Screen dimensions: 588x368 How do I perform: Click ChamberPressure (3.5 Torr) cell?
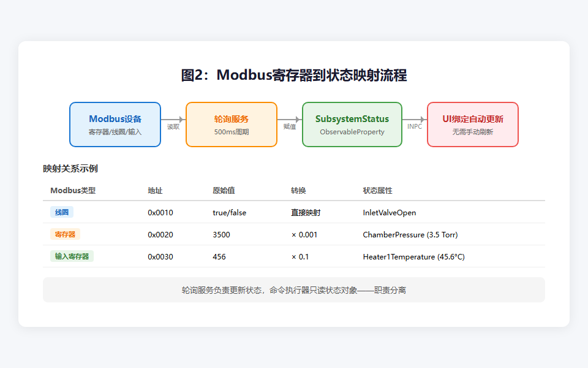(x=410, y=235)
